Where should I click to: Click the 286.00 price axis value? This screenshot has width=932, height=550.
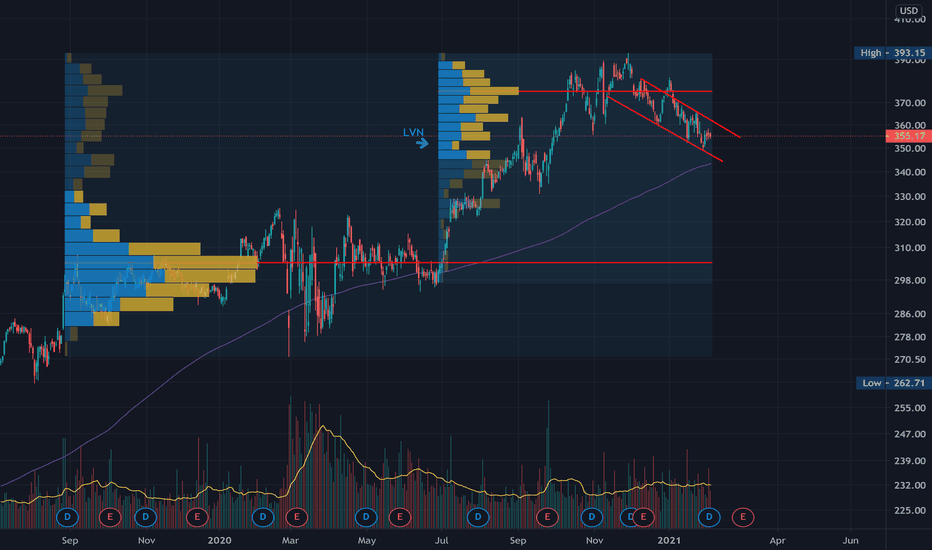tap(910, 314)
